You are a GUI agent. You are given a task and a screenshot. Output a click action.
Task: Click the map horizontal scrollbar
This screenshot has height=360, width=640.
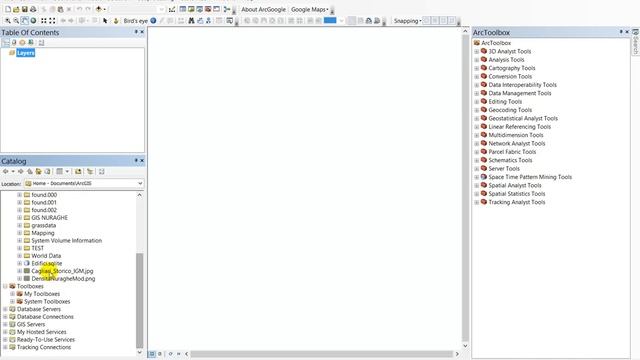tap(322, 354)
